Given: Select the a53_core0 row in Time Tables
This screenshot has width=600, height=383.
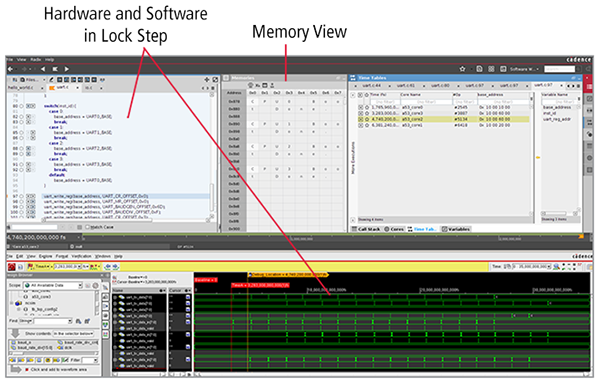Looking at the screenshot, I should 444,108.
